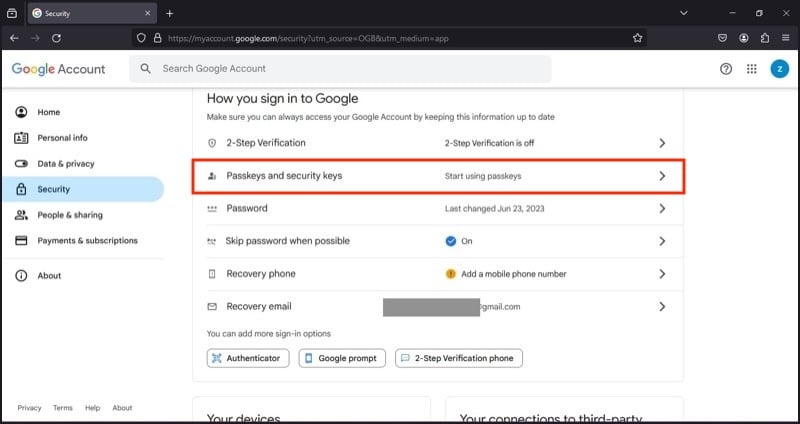Open the Google apps grid
This screenshot has height=424, width=800.
pos(752,69)
